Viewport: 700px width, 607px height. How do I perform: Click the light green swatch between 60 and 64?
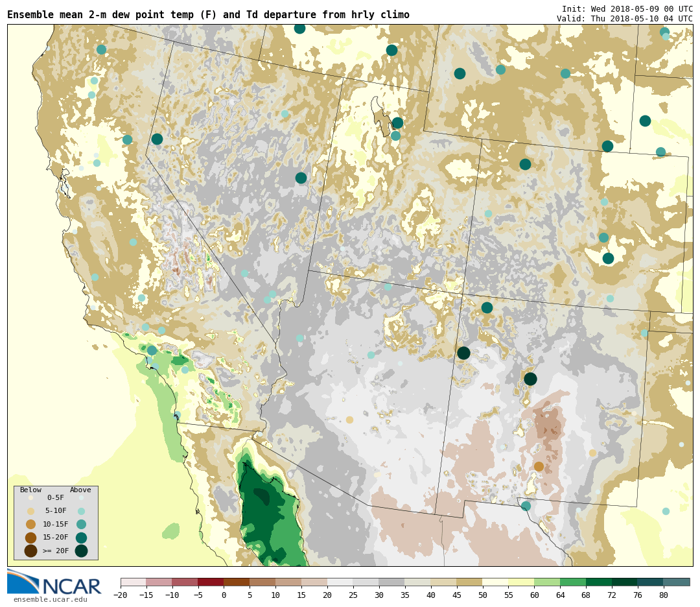coord(547,582)
